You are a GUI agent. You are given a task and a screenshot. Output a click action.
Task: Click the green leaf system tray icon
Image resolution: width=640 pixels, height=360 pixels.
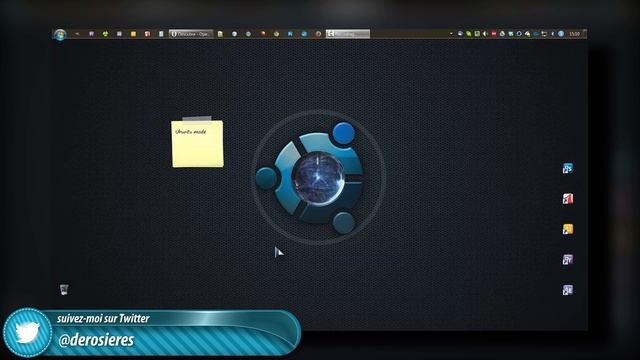[x=468, y=33]
